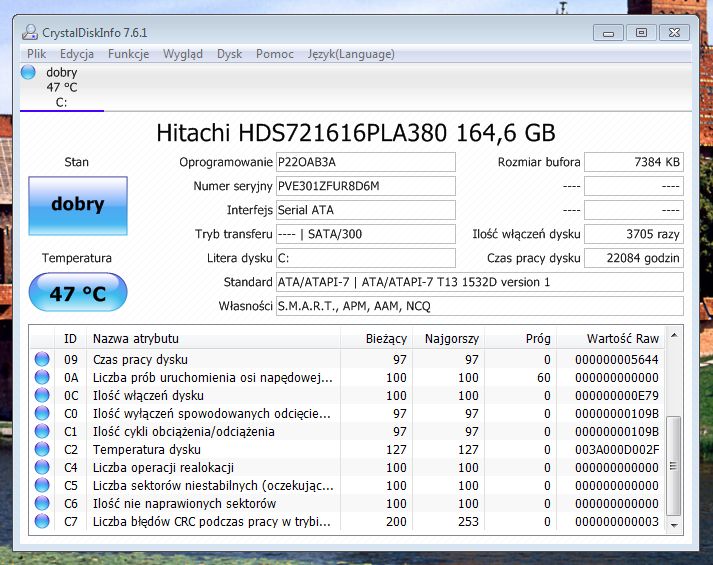Click the 'Wartość Raw' column header

pos(611,339)
